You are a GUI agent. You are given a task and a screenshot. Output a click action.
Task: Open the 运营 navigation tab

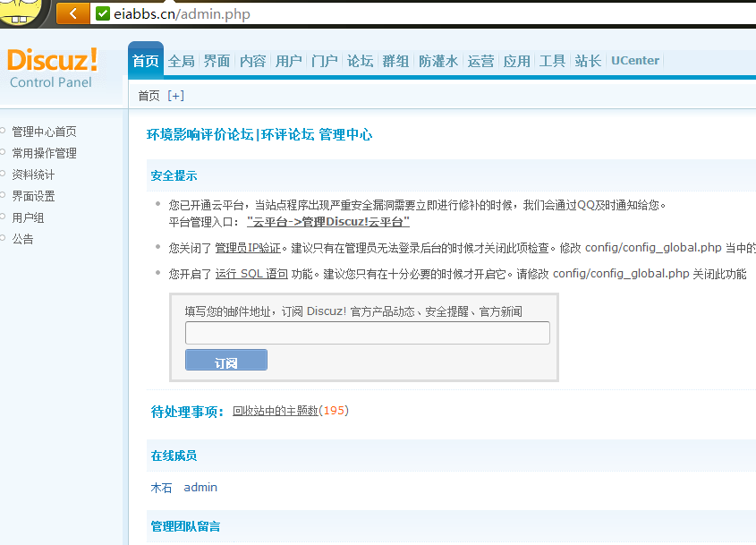(x=480, y=61)
